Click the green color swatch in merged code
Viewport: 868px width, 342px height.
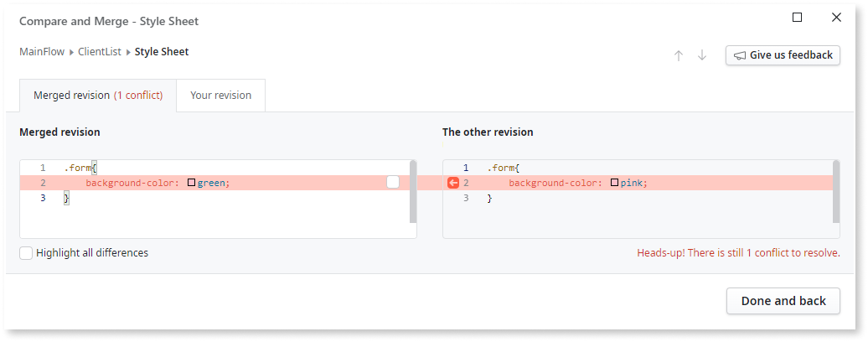click(192, 183)
